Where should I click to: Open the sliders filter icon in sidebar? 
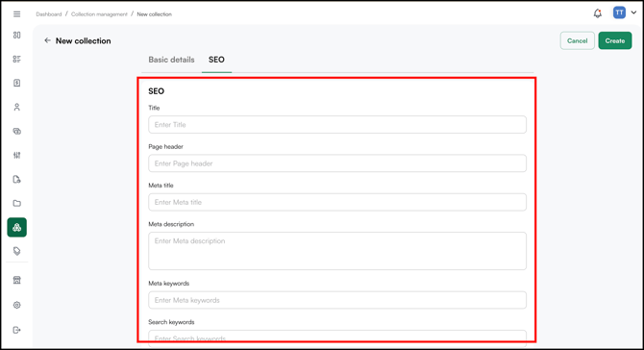click(x=17, y=155)
